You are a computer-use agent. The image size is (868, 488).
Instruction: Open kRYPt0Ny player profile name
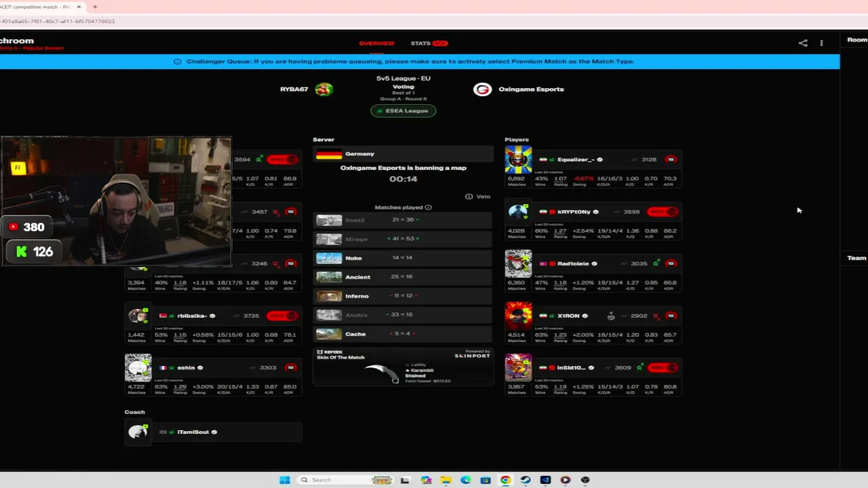(x=574, y=212)
